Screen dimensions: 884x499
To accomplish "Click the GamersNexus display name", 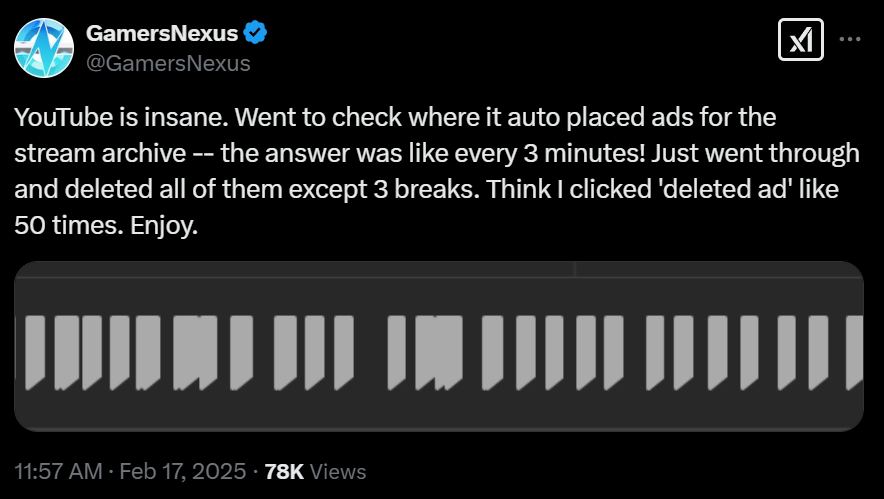I will coord(162,33).
